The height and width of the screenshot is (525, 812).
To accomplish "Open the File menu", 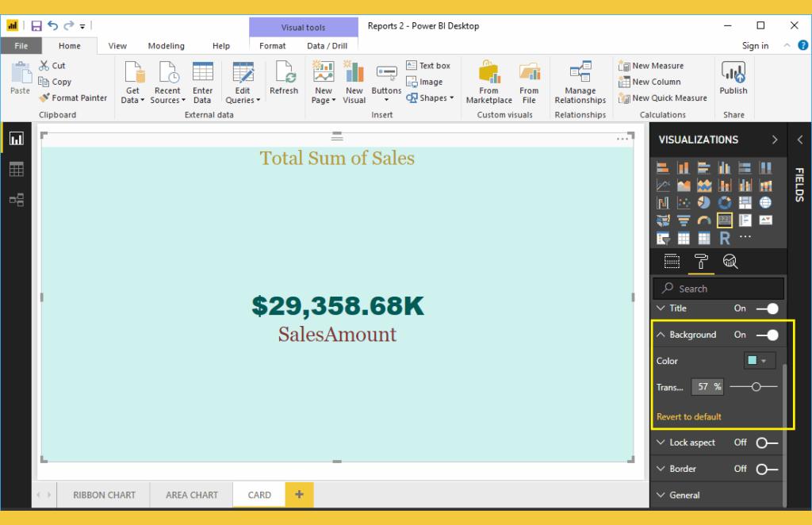I will (21, 45).
